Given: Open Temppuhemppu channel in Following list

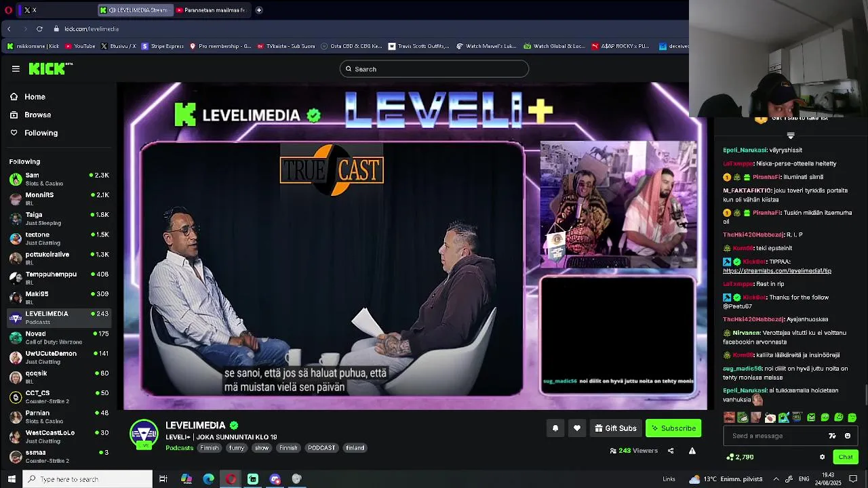Looking at the screenshot, I should point(58,278).
